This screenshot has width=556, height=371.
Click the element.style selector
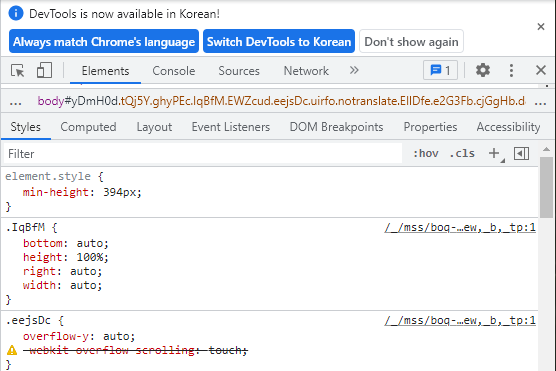(x=48, y=176)
